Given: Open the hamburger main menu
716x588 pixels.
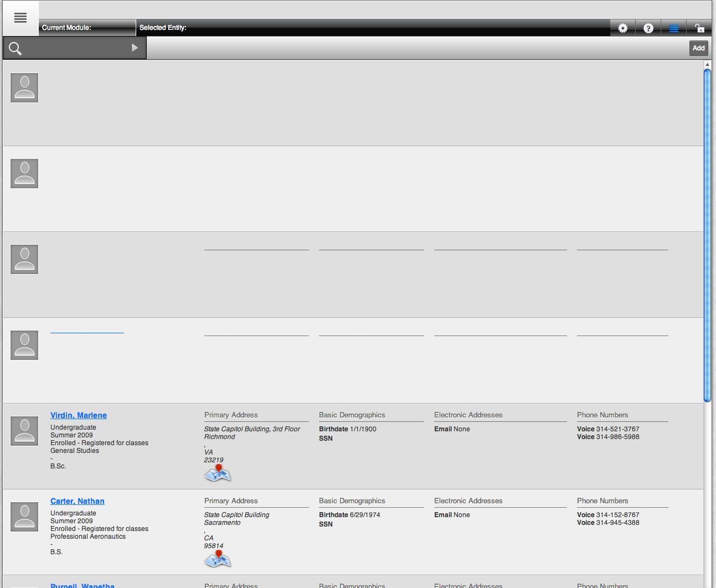Looking at the screenshot, I should click(20, 18).
